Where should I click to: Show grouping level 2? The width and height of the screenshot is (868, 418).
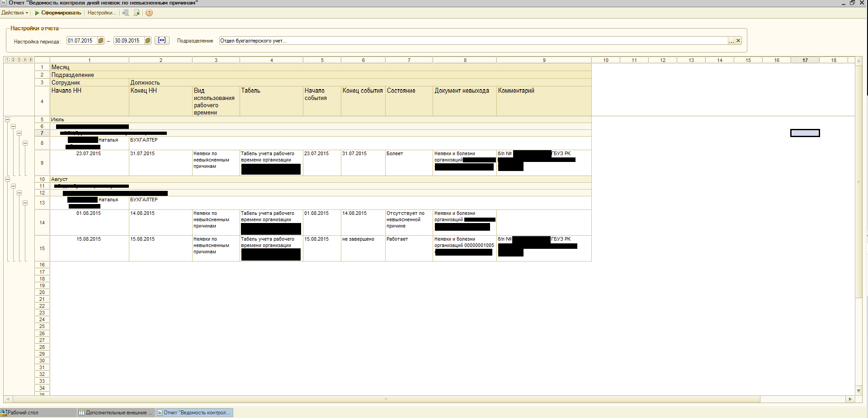click(13, 60)
